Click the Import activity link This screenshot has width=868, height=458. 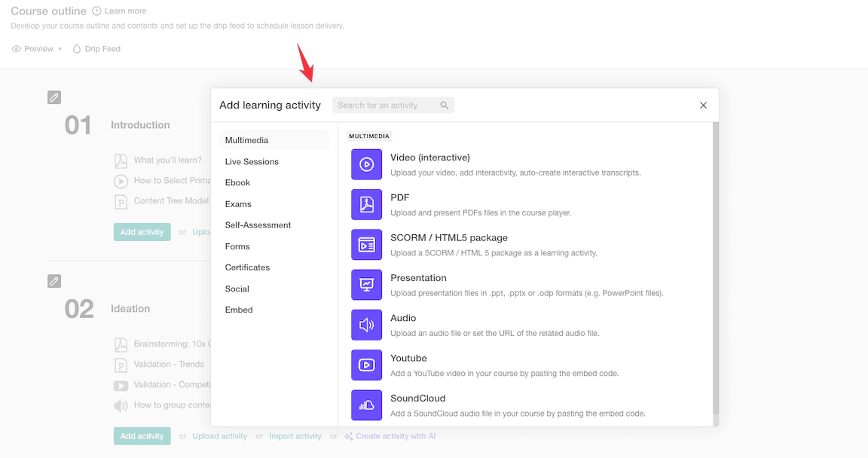point(295,436)
